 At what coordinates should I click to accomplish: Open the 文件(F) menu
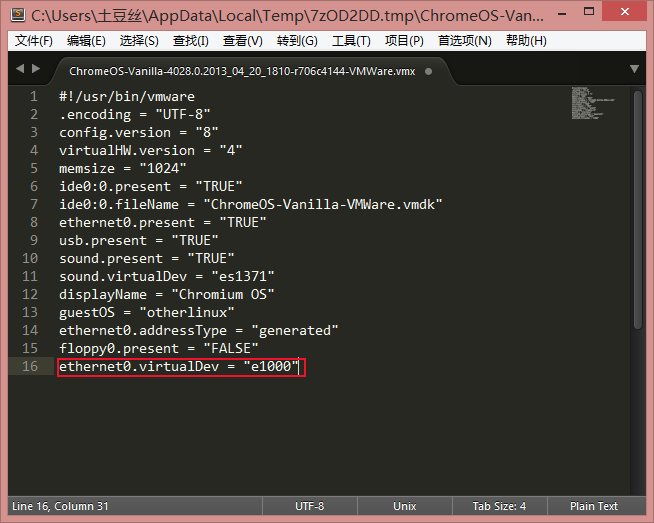34,41
